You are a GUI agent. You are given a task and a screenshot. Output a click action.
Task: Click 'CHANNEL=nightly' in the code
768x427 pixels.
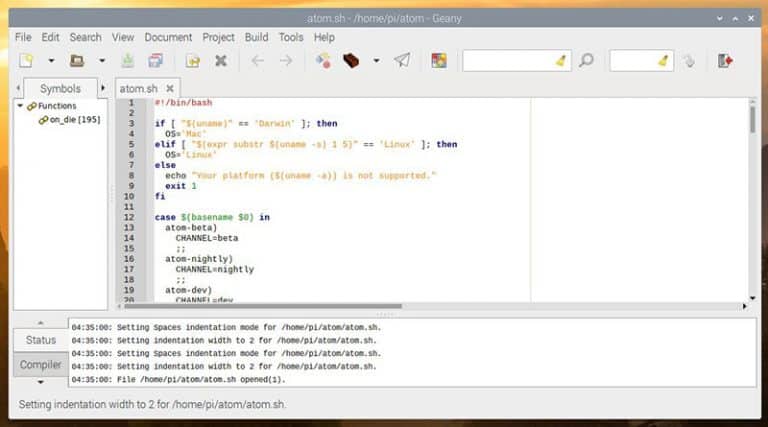coord(215,269)
